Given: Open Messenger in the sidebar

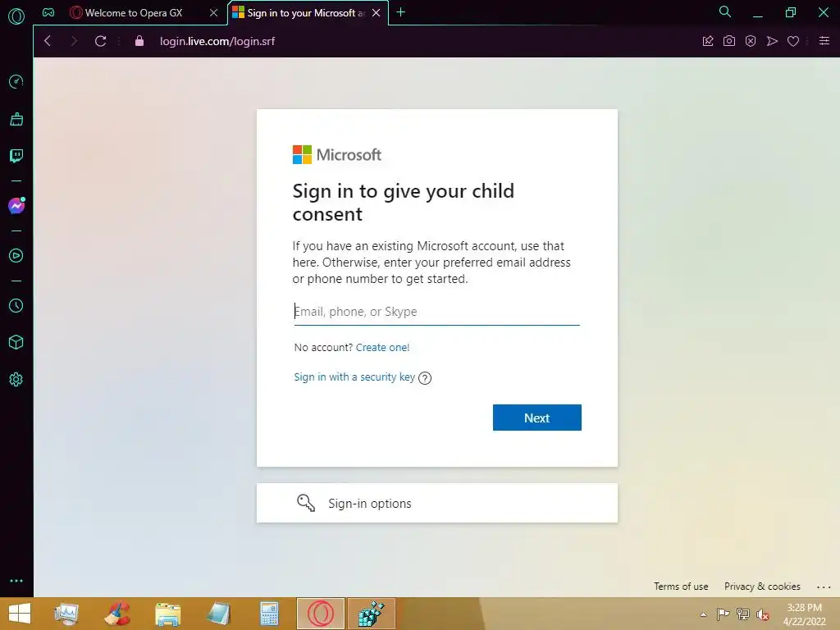Looking at the screenshot, I should pos(16,206).
